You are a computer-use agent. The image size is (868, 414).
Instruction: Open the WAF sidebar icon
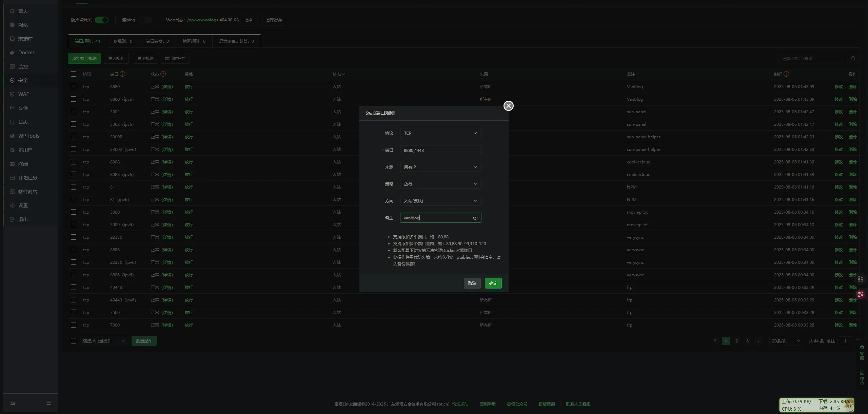[12, 94]
